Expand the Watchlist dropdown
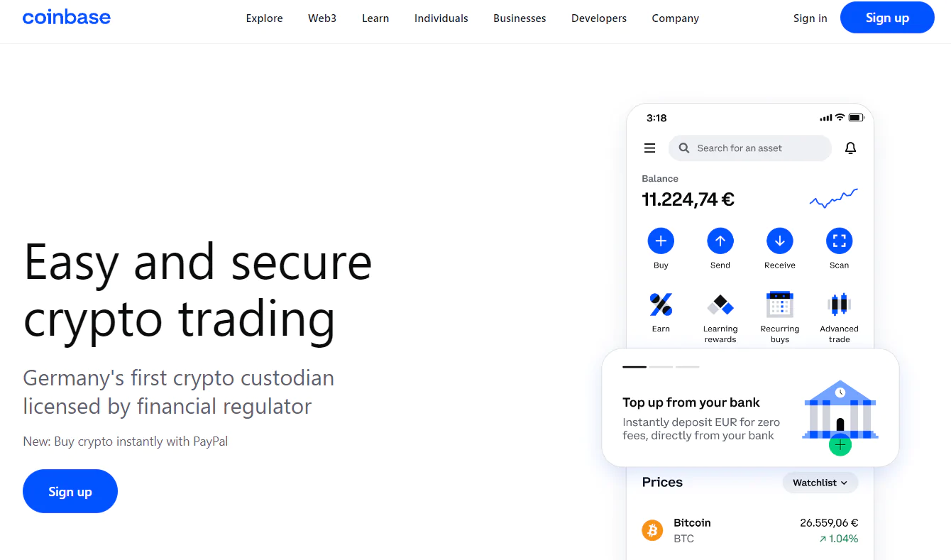The height and width of the screenshot is (560, 951). [820, 483]
